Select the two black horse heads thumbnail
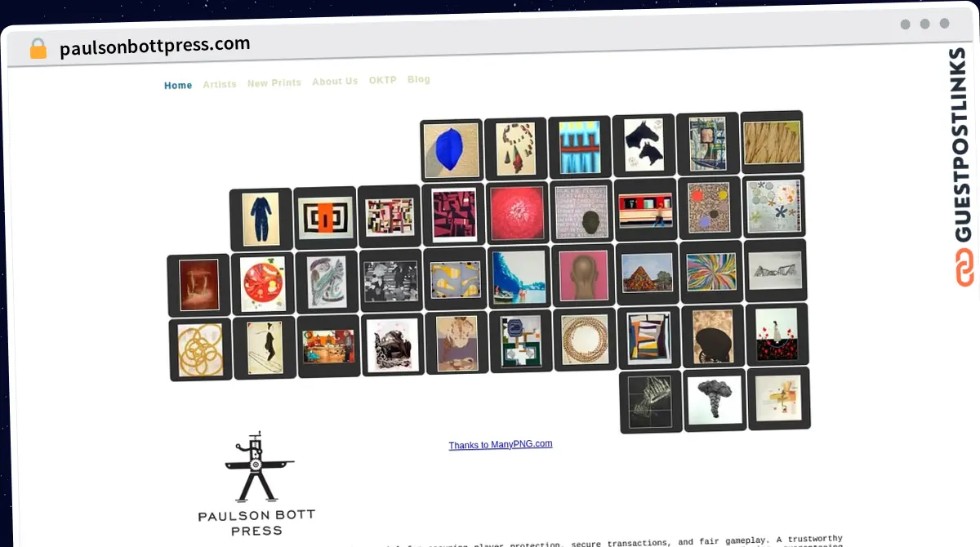 tap(643, 145)
